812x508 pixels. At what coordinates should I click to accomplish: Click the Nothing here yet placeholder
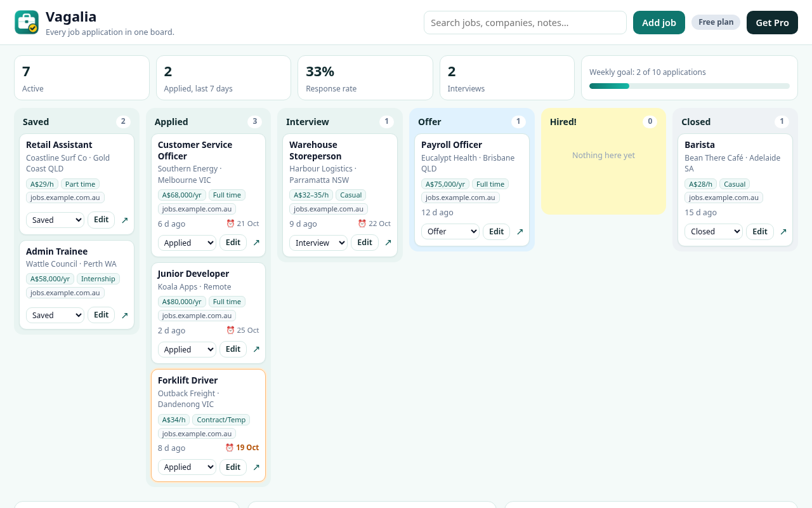click(x=603, y=155)
